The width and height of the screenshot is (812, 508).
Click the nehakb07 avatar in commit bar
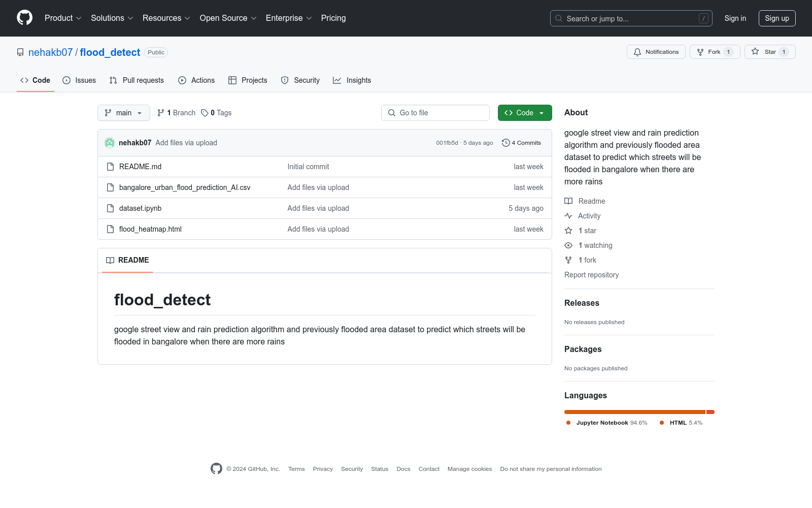tap(110, 143)
